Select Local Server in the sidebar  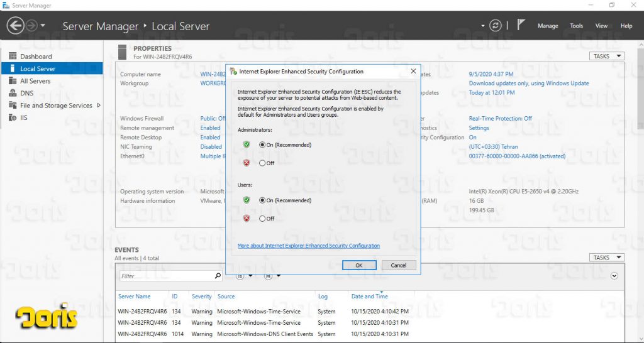[52, 68]
